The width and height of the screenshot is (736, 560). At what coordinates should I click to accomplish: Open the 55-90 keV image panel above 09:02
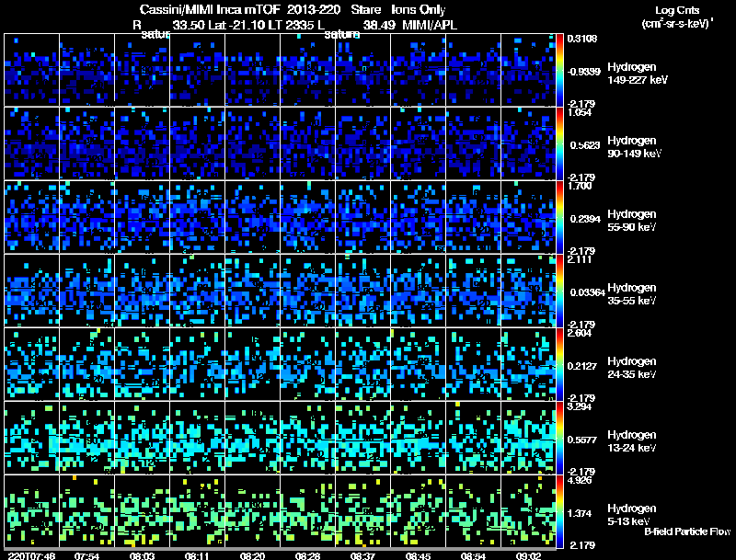(528, 217)
